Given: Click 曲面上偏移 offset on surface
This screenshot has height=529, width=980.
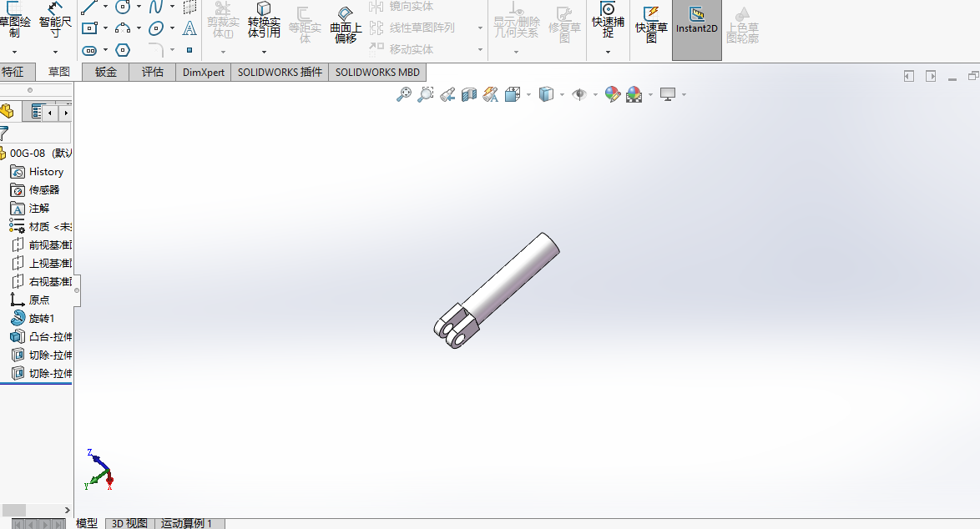Looking at the screenshot, I should (x=346, y=25).
